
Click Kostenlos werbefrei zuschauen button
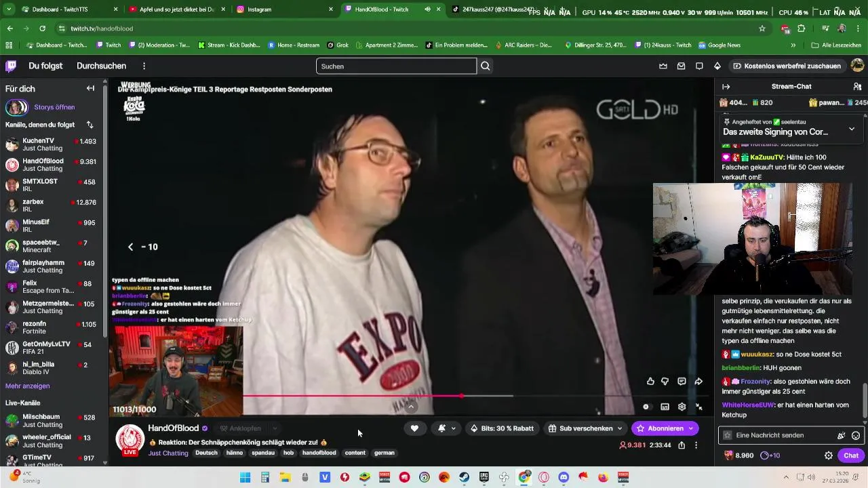(x=787, y=66)
